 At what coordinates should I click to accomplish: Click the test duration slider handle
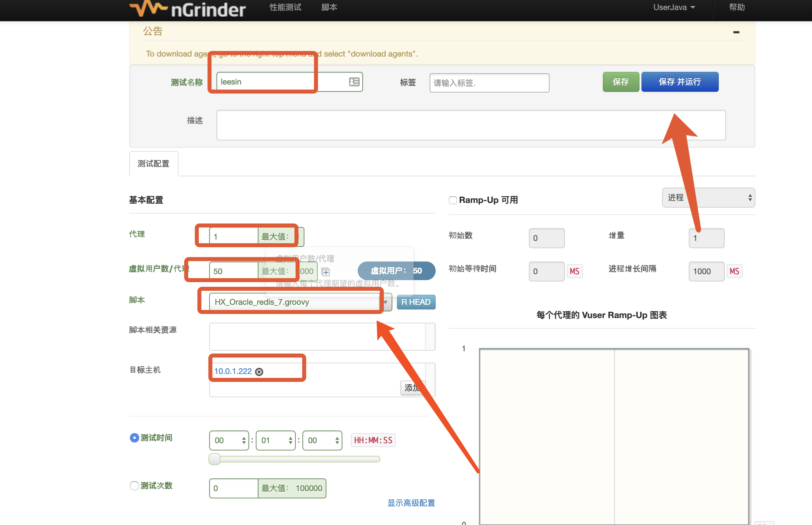[214, 459]
